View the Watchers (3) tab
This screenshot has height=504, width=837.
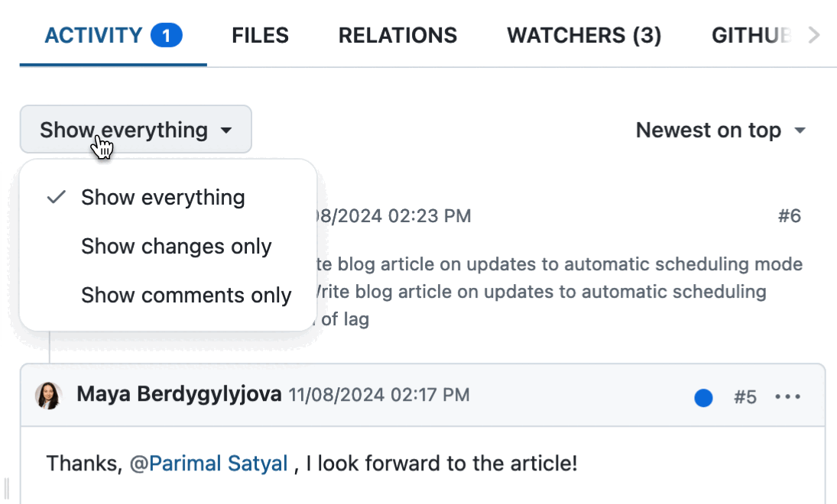(x=583, y=34)
